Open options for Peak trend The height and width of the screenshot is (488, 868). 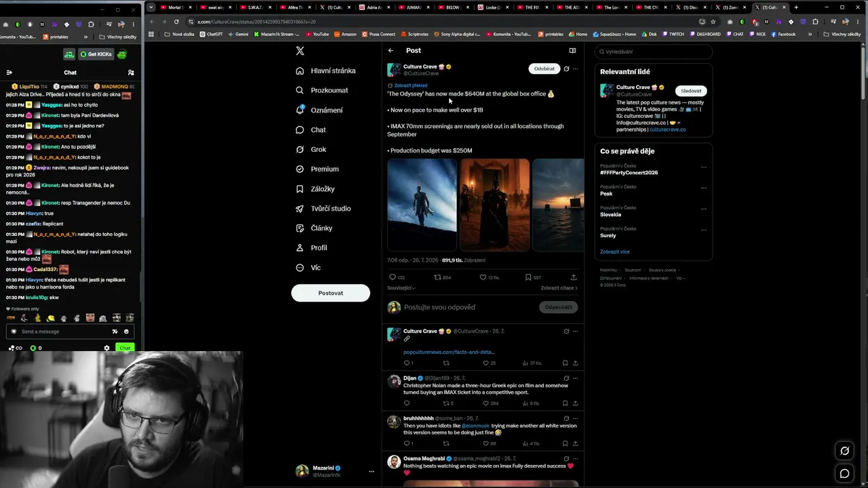point(704,188)
